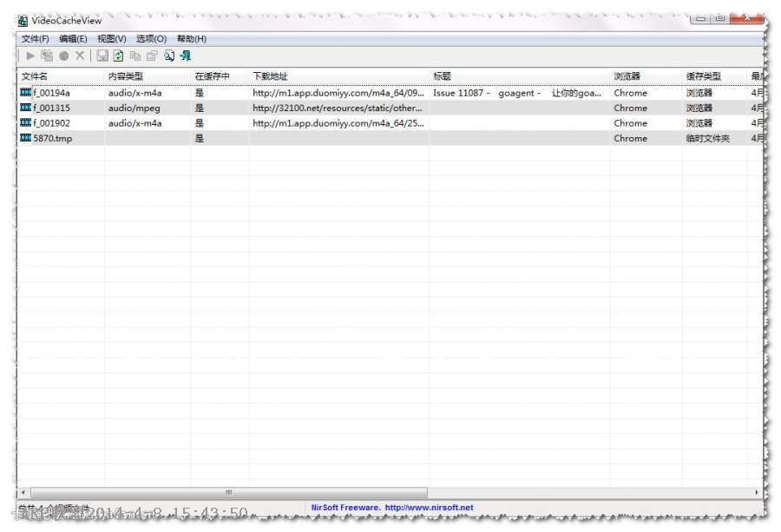Click the film icon of f_00194a
The width and height of the screenshot is (781, 532).
tap(25, 93)
